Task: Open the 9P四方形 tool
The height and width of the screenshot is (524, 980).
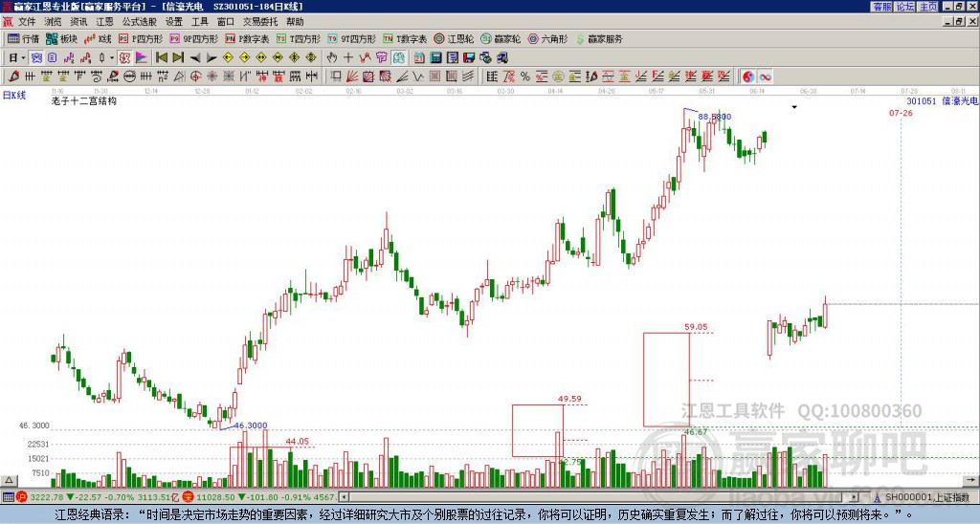Action: tap(193, 38)
